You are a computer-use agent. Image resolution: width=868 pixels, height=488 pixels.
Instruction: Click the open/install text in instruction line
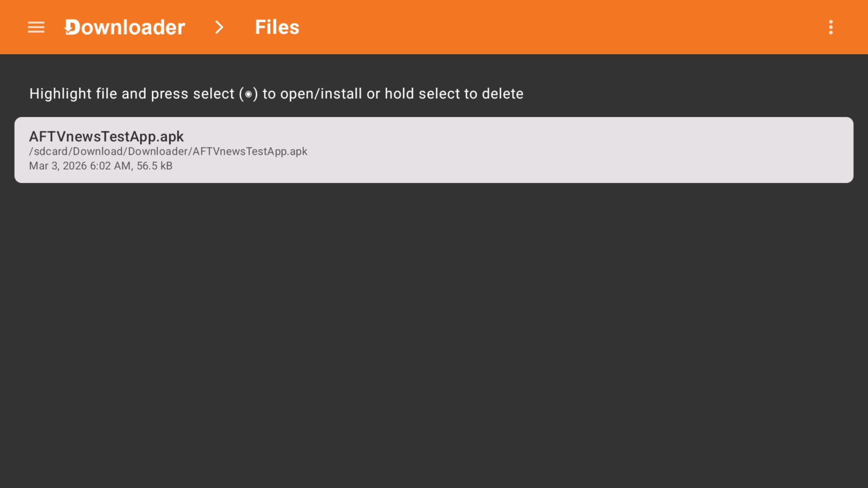click(321, 94)
